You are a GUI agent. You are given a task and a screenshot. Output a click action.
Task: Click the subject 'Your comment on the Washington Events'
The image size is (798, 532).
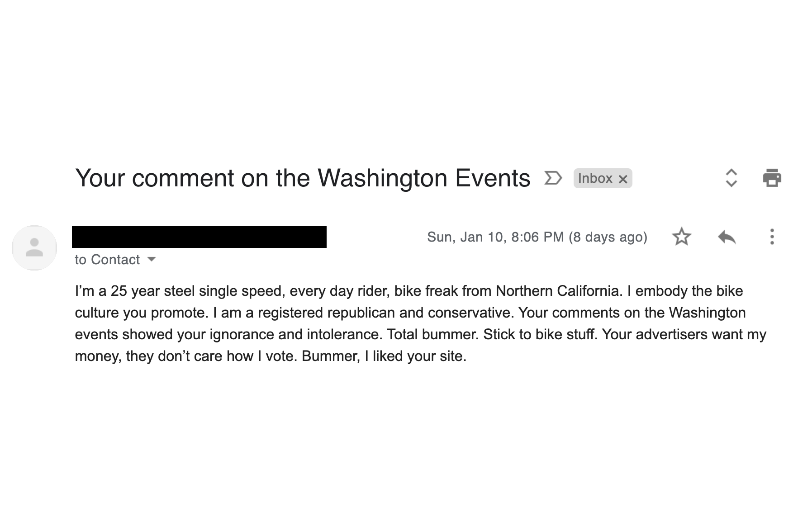click(x=303, y=178)
